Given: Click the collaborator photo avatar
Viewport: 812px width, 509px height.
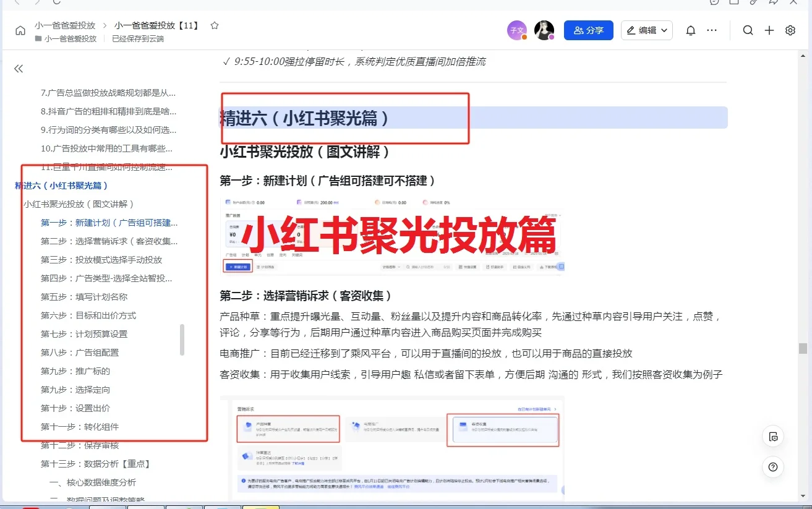Looking at the screenshot, I should tap(544, 30).
